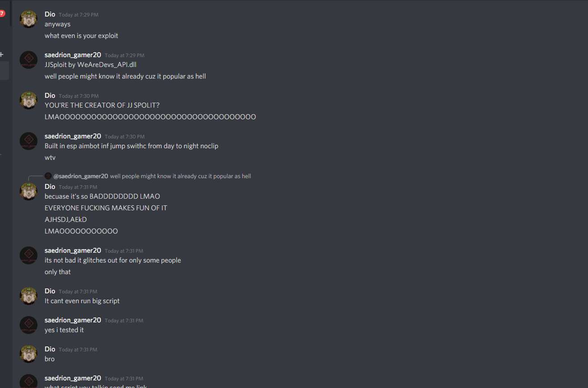Click Dio's avatar beside the 'anyways' message
The width and height of the screenshot is (588, 388).
(29, 19)
